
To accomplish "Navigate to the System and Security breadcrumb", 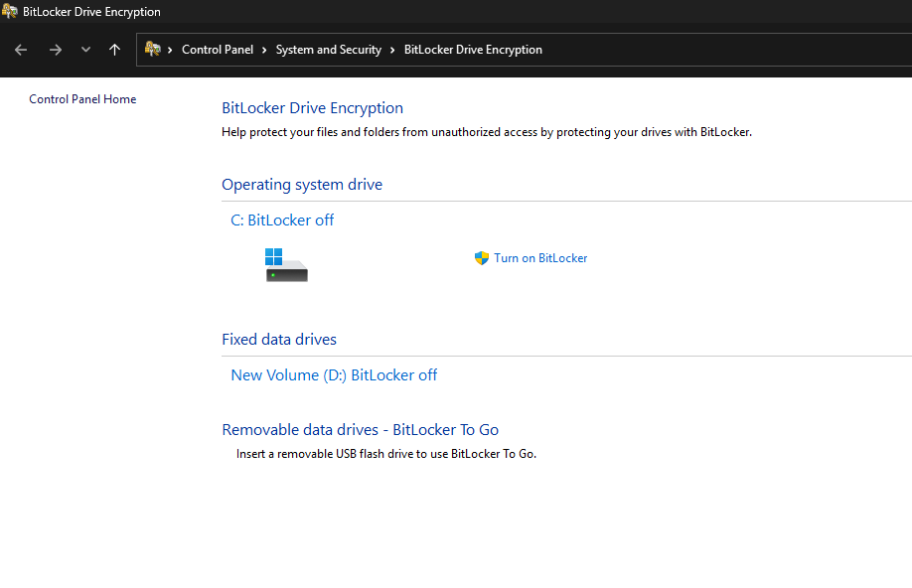I will point(328,49).
